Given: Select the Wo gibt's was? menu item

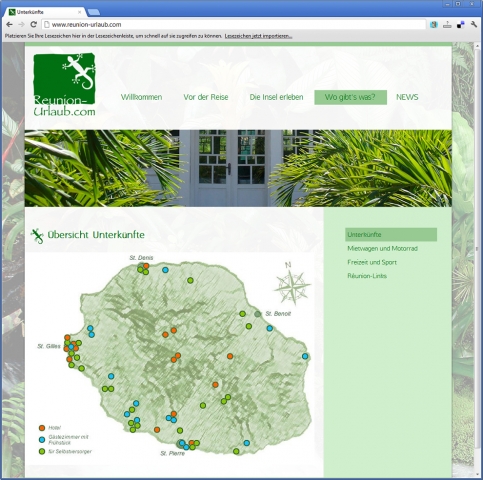Looking at the screenshot, I should point(350,97).
